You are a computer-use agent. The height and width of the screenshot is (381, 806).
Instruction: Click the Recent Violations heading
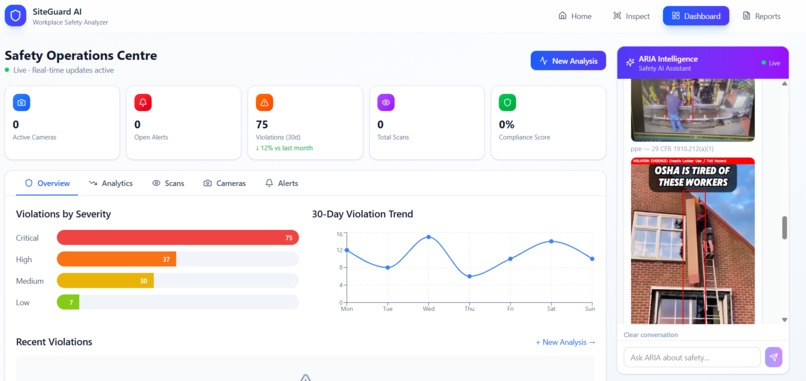[x=54, y=342]
